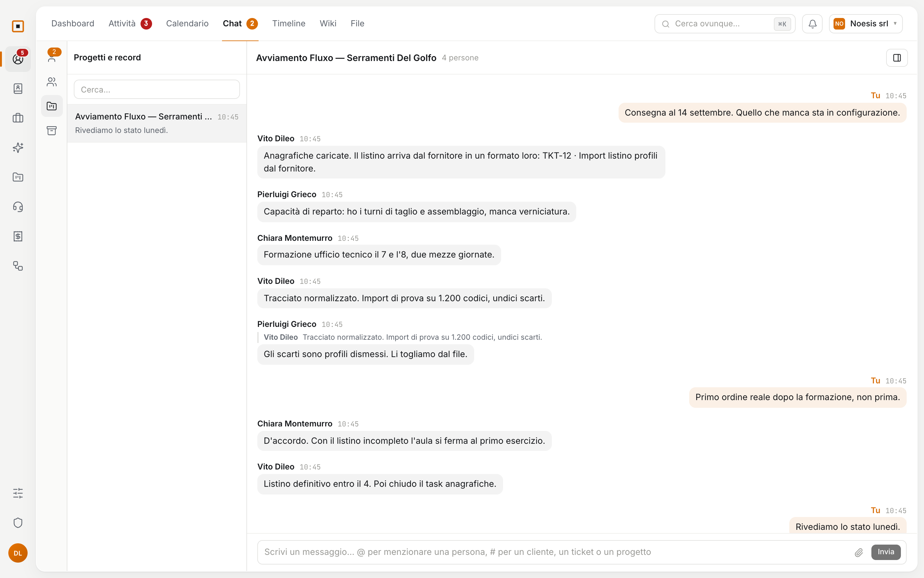Open the briefcase icon in left sidebar
This screenshot has height=578, width=924.
(x=18, y=118)
